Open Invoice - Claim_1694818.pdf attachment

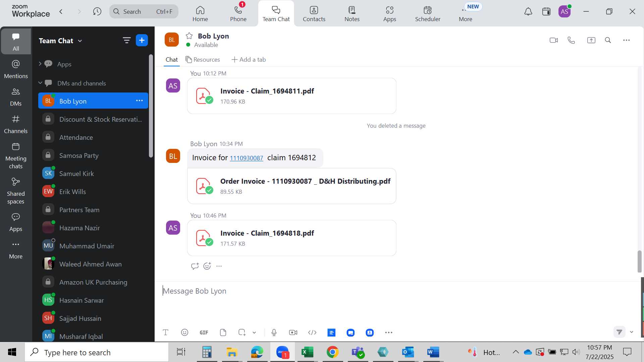point(292,238)
